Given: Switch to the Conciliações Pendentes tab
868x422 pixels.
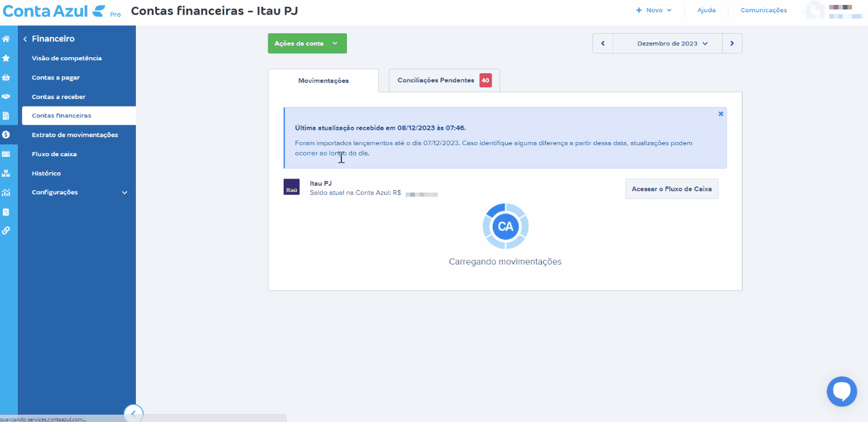Looking at the screenshot, I should coord(444,81).
